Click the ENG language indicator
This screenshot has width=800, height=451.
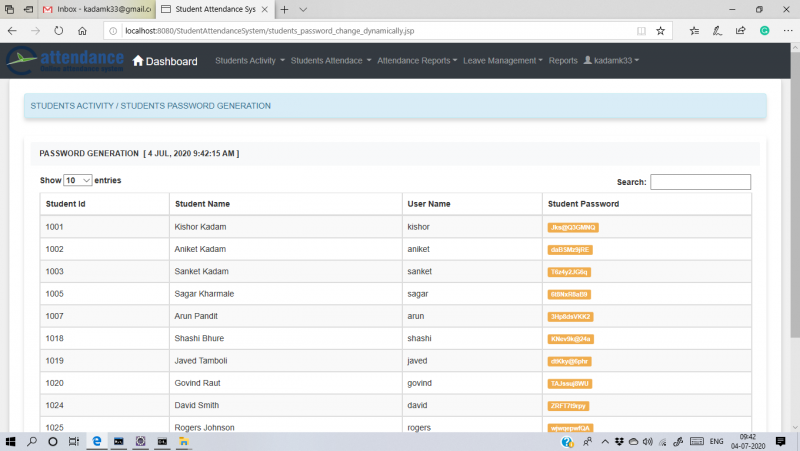coord(716,441)
